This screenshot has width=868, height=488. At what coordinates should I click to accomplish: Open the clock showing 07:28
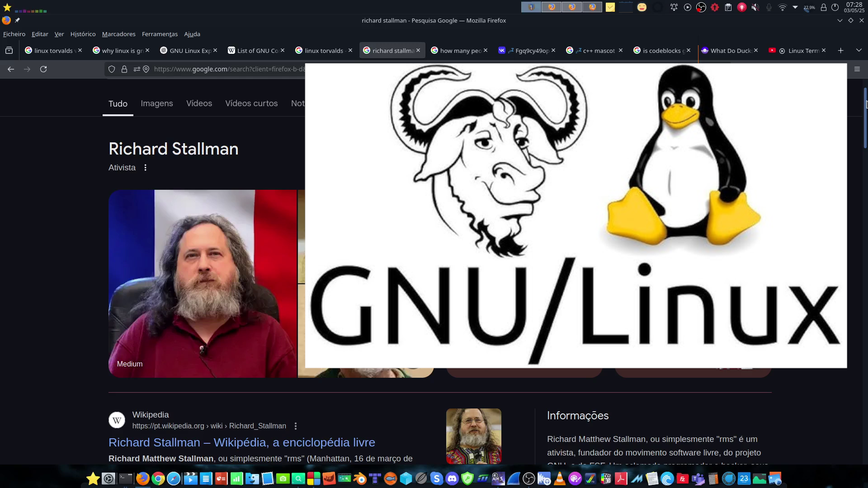click(x=854, y=7)
